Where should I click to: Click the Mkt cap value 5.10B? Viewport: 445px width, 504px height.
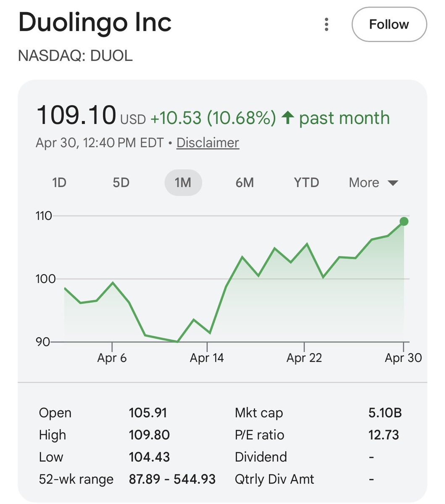pos(385,413)
